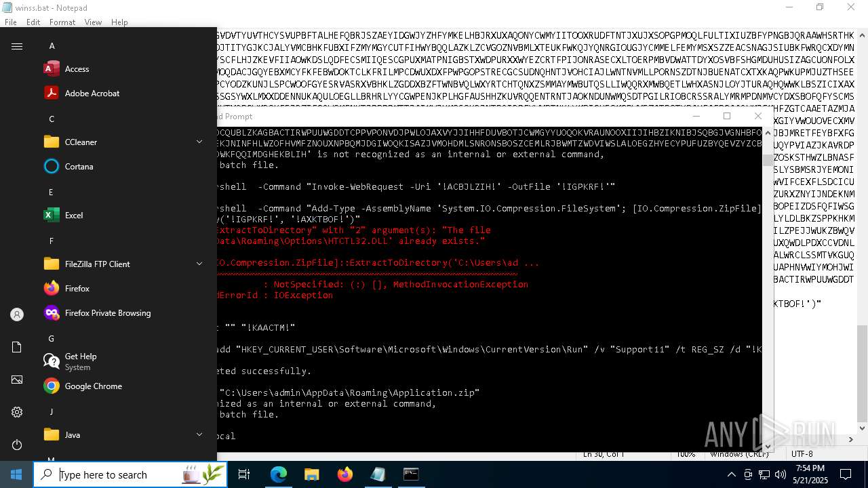This screenshot has width=868, height=488.
Task: Open the Format menu in Notepad
Action: (x=62, y=22)
